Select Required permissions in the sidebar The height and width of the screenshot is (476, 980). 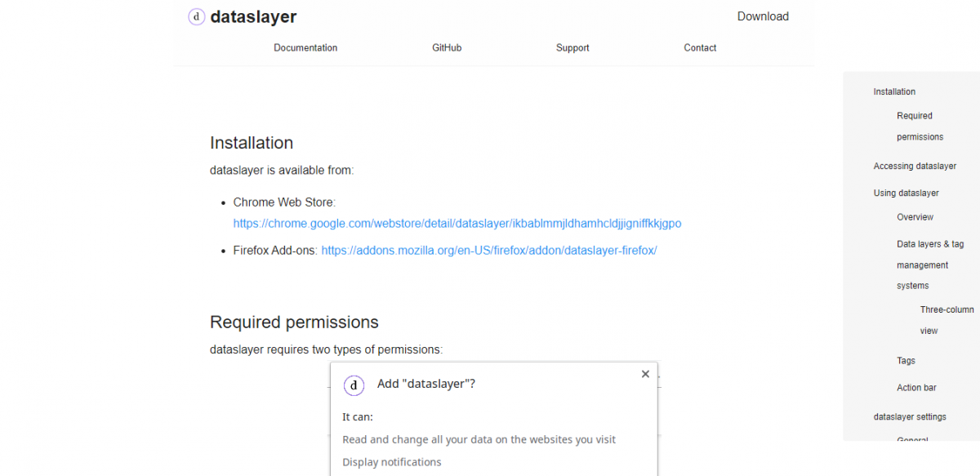tap(918, 126)
